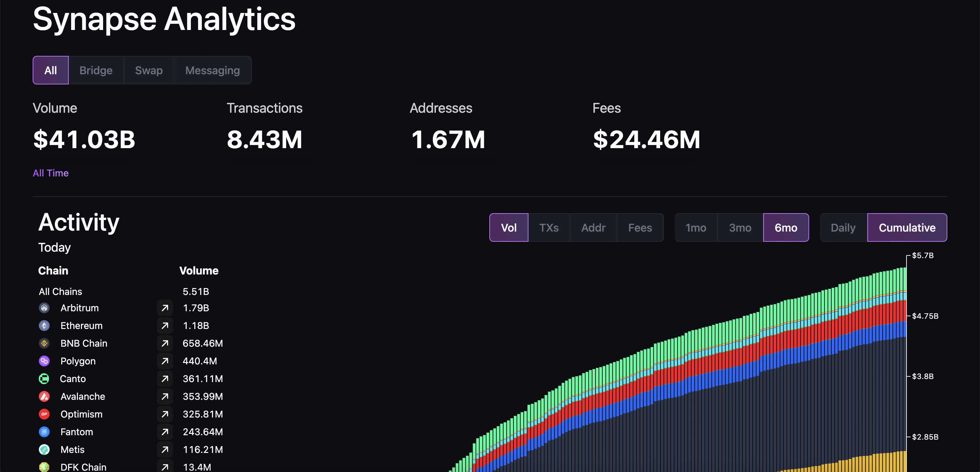
Task: Click the 361.11M volume value
Action: [x=202, y=378]
